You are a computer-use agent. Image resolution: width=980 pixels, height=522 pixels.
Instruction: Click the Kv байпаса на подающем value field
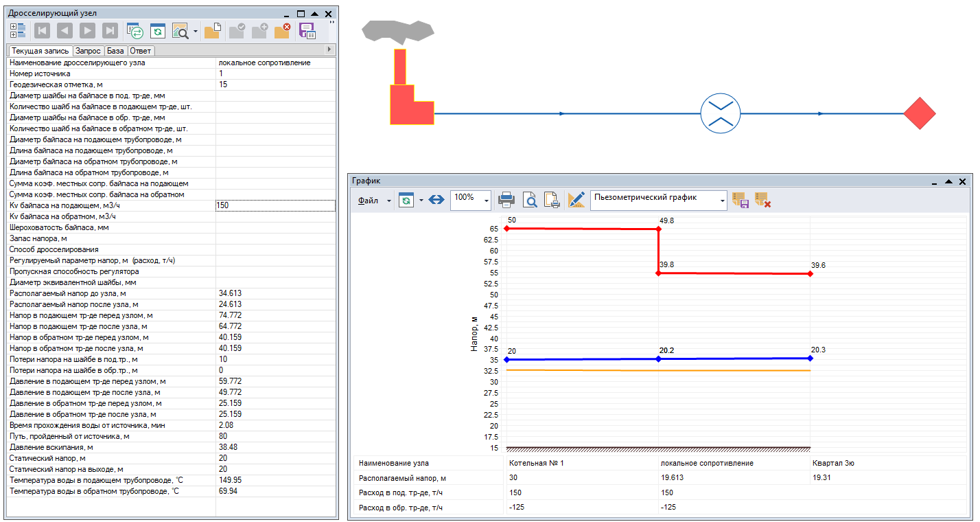pos(275,205)
